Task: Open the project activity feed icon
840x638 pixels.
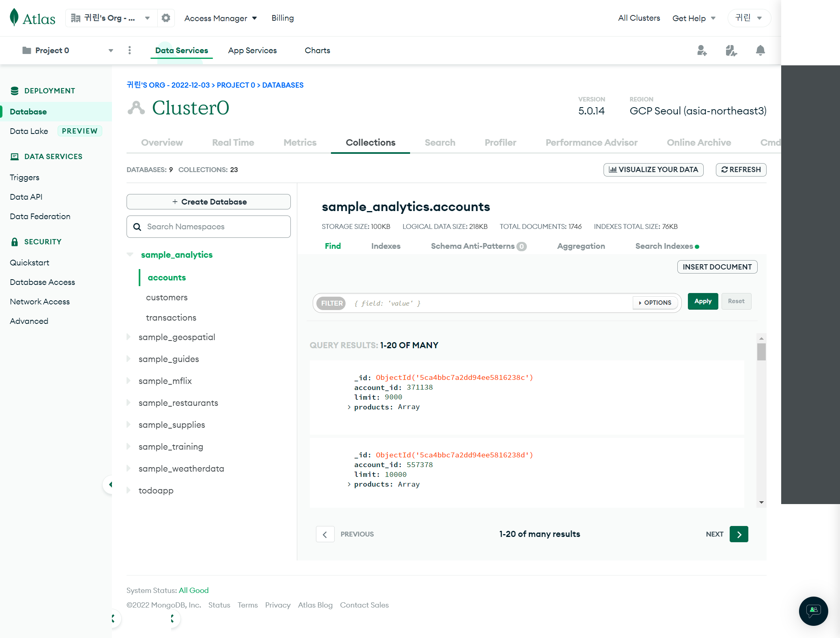Action: (x=731, y=50)
